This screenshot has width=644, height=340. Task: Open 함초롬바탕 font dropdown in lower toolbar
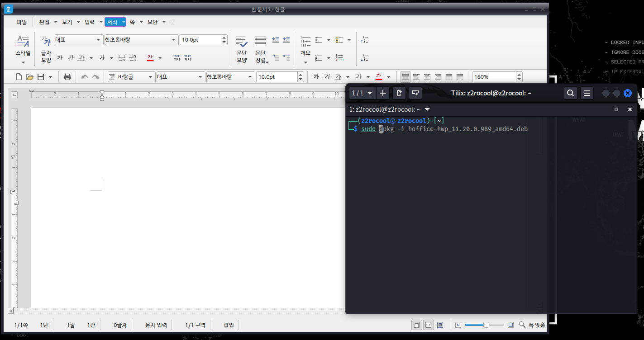pos(230,77)
